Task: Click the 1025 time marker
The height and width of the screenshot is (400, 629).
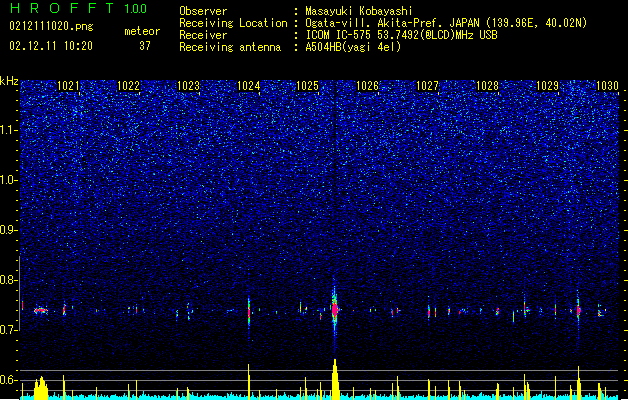Action: pyautogui.click(x=308, y=86)
